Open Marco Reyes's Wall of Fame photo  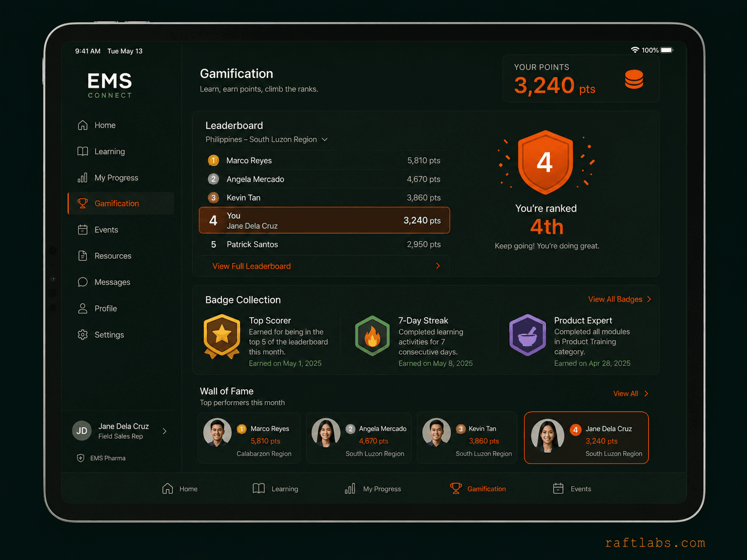pos(218,433)
